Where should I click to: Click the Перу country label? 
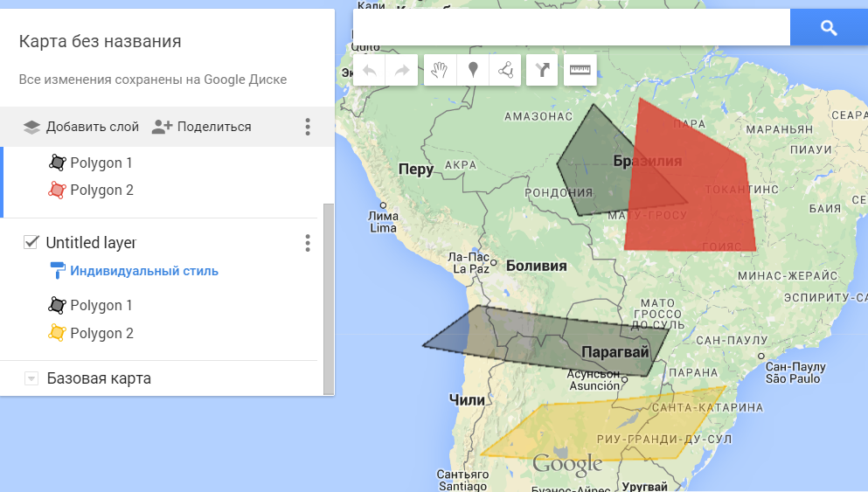point(416,170)
